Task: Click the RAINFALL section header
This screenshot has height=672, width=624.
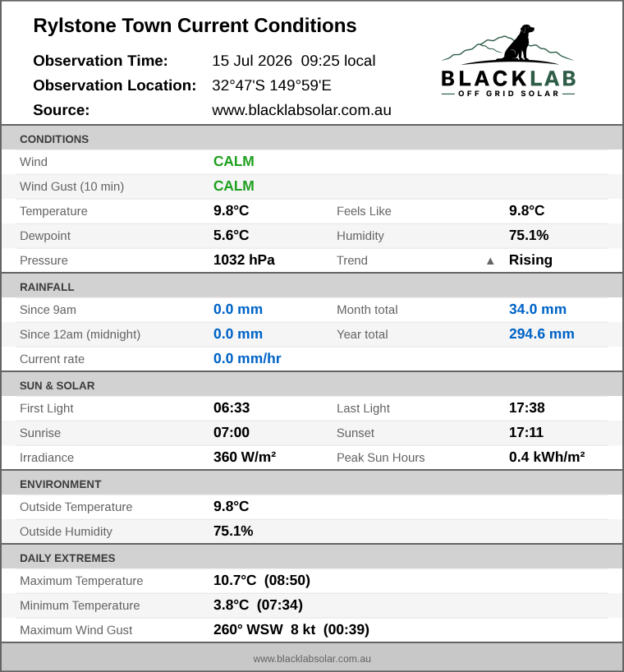Action: pyautogui.click(x=312, y=286)
